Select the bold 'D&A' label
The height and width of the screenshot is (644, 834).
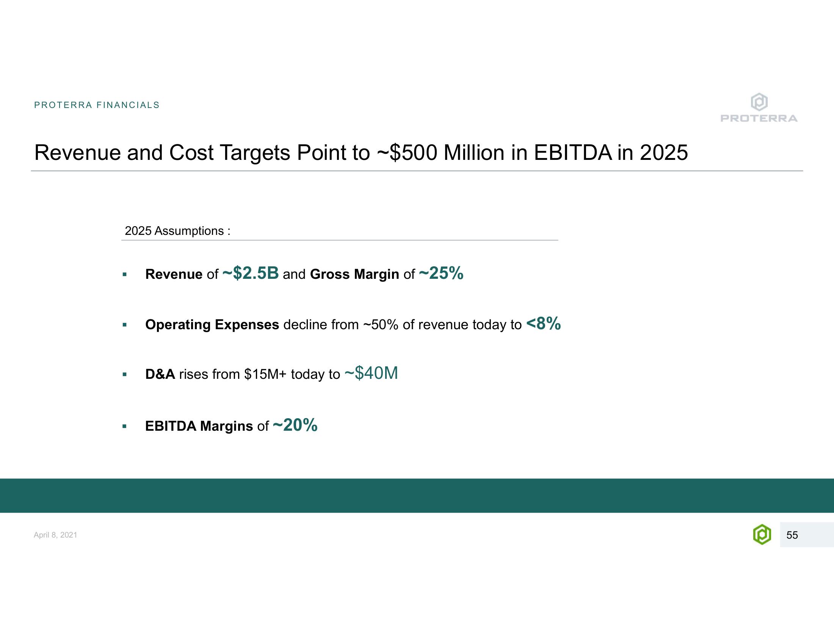pyautogui.click(x=160, y=374)
